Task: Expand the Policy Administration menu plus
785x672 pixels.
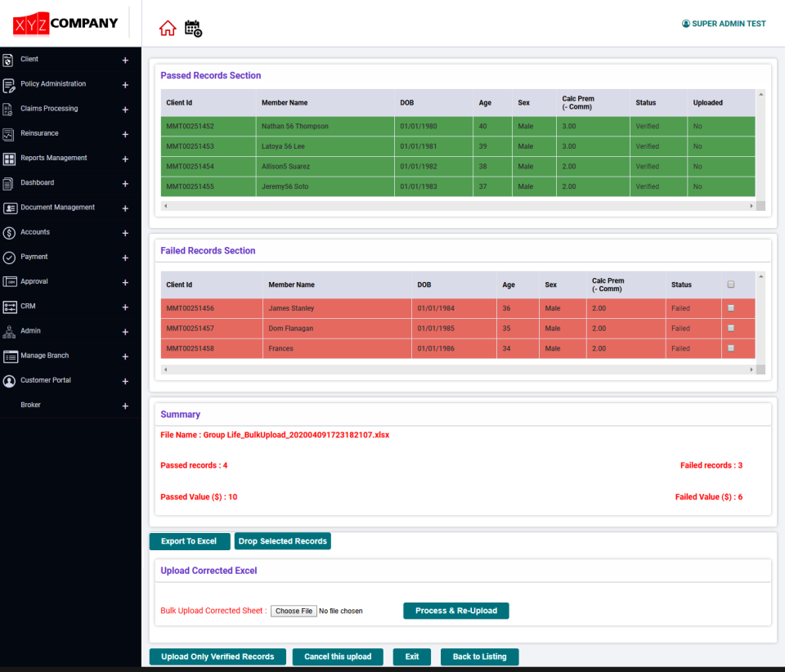Action: 125,85
